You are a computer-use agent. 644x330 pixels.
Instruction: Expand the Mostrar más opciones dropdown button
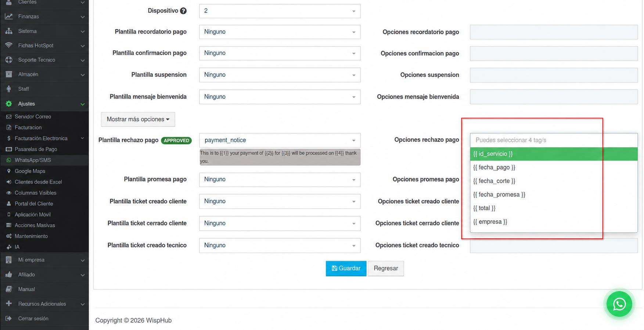(x=138, y=119)
